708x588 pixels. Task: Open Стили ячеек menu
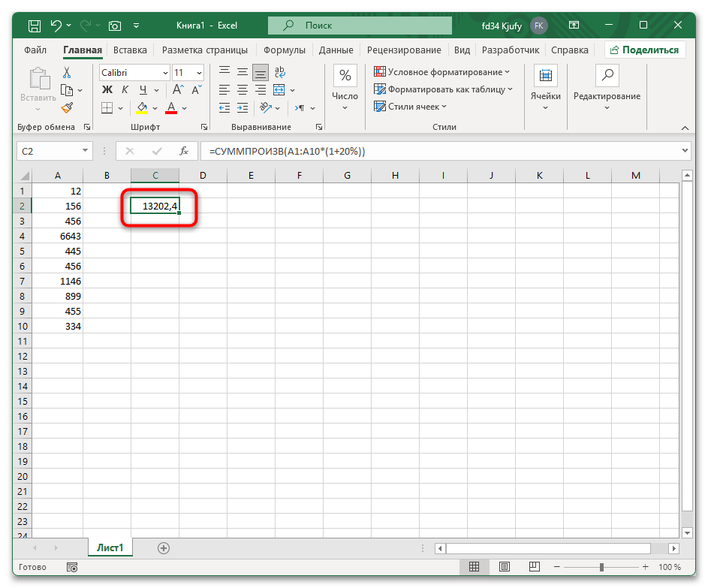pos(410,107)
